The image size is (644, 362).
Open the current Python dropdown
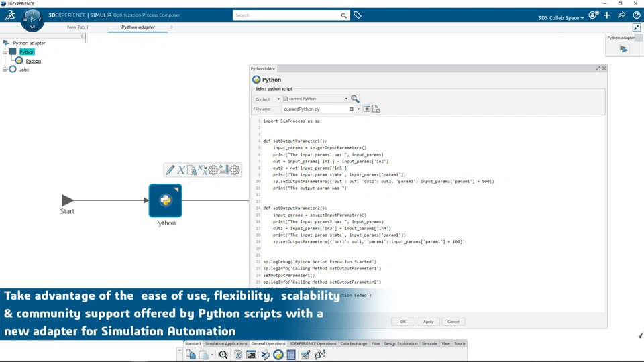[315, 99]
